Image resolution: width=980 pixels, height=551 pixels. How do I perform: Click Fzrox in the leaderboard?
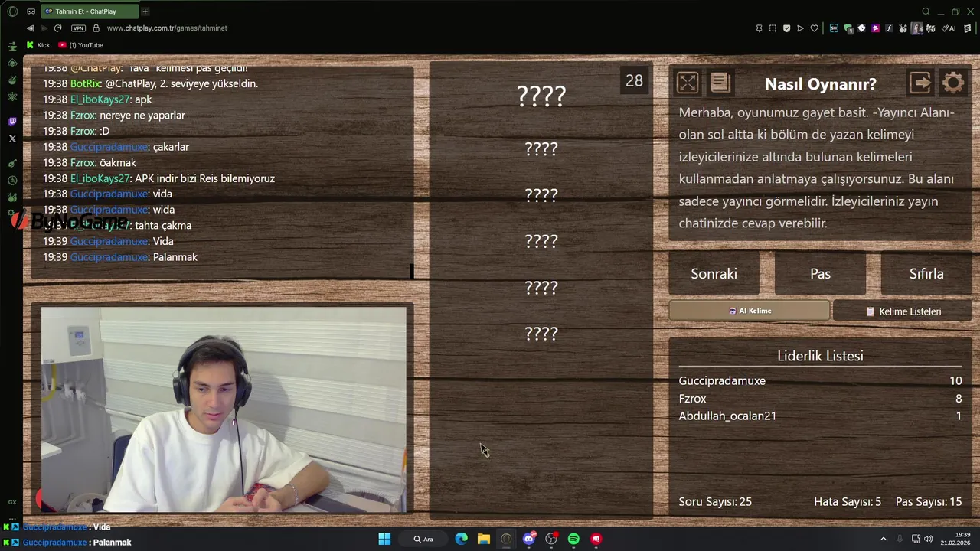point(692,399)
